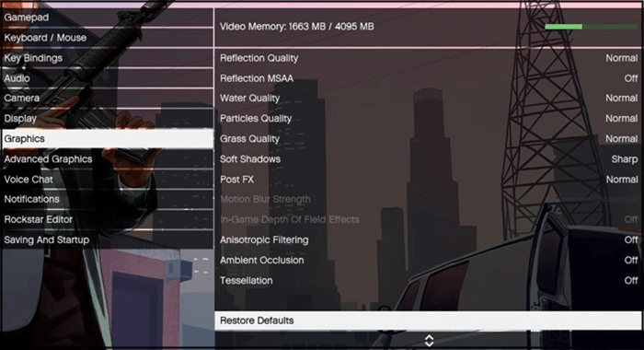Select the Reflection Quality setting row
This screenshot has height=350, width=644.
coord(428,58)
